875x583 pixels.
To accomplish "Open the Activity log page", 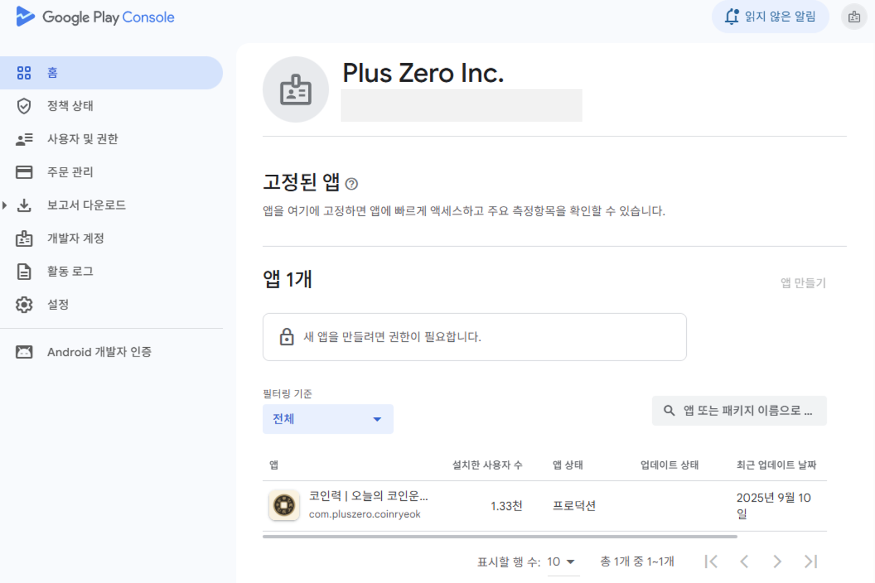I will click(x=70, y=271).
